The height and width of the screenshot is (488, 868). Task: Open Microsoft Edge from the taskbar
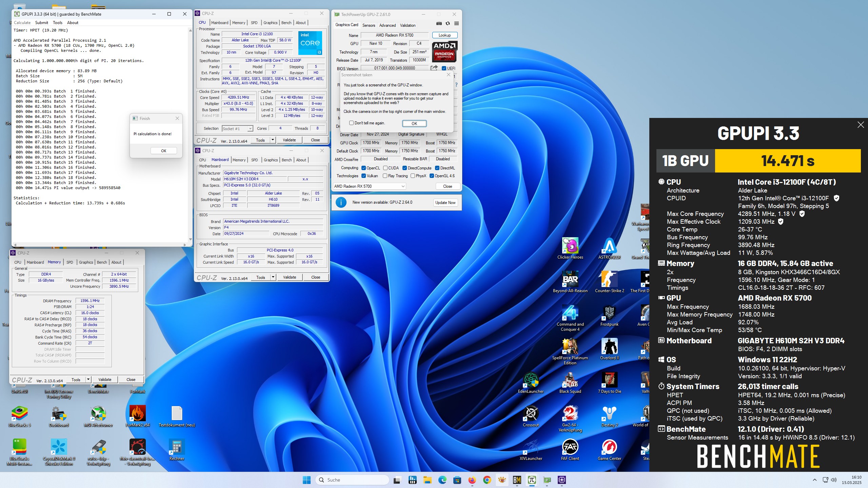coord(442,480)
